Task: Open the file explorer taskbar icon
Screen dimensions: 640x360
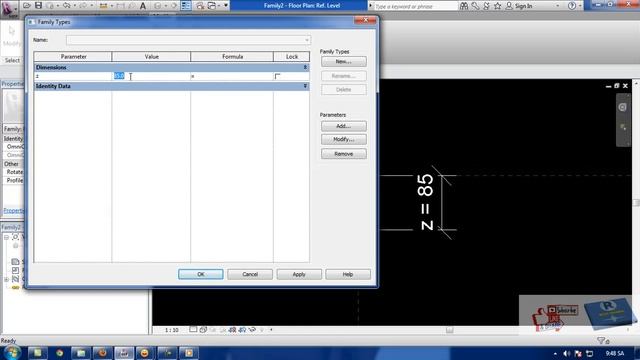Action: coord(81,353)
